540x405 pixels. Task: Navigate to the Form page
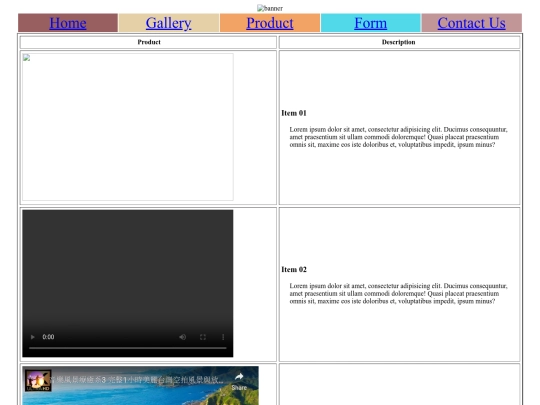pos(371,23)
